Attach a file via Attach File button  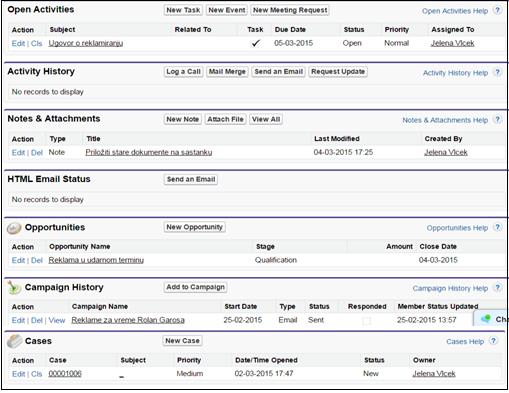click(225, 119)
